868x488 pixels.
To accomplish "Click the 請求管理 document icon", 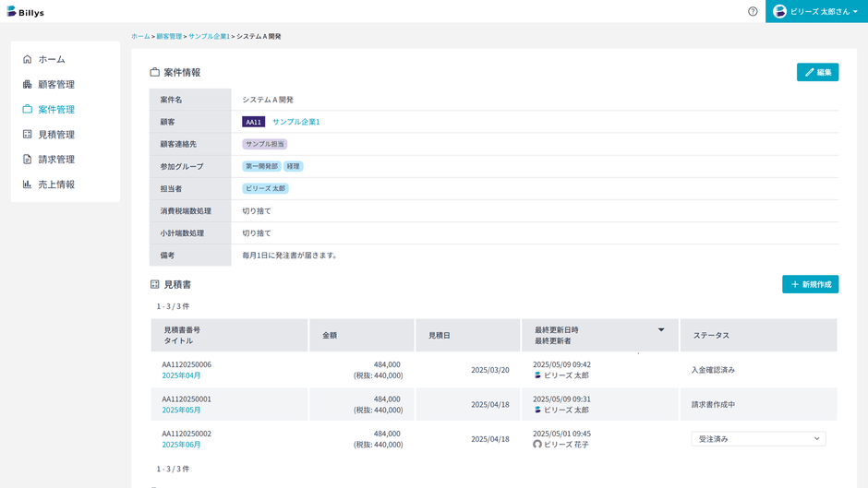I will [28, 160].
